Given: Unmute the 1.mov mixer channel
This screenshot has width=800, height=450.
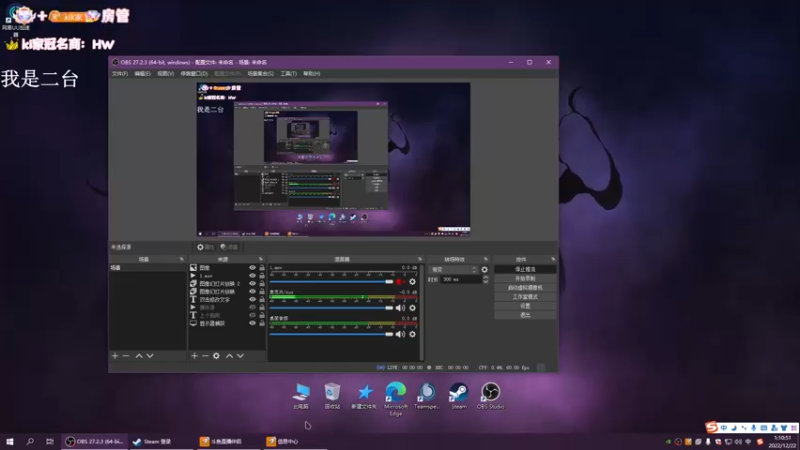Looking at the screenshot, I should click(x=401, y=282).
